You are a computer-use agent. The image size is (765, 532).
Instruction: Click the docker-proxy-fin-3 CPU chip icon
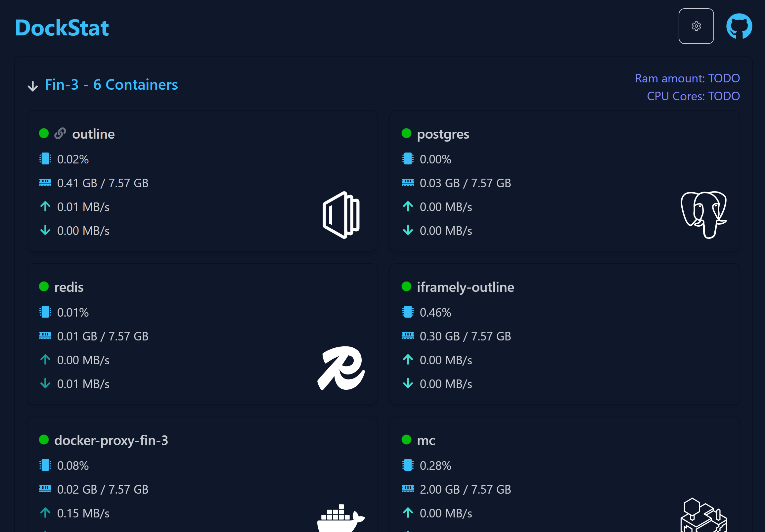[x=45, y=465]
